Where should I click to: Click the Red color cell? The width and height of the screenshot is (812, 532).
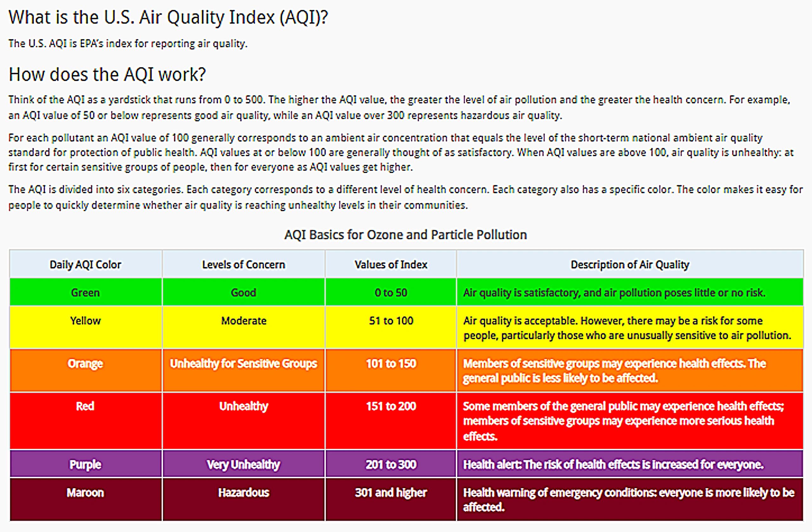point(85,406)
